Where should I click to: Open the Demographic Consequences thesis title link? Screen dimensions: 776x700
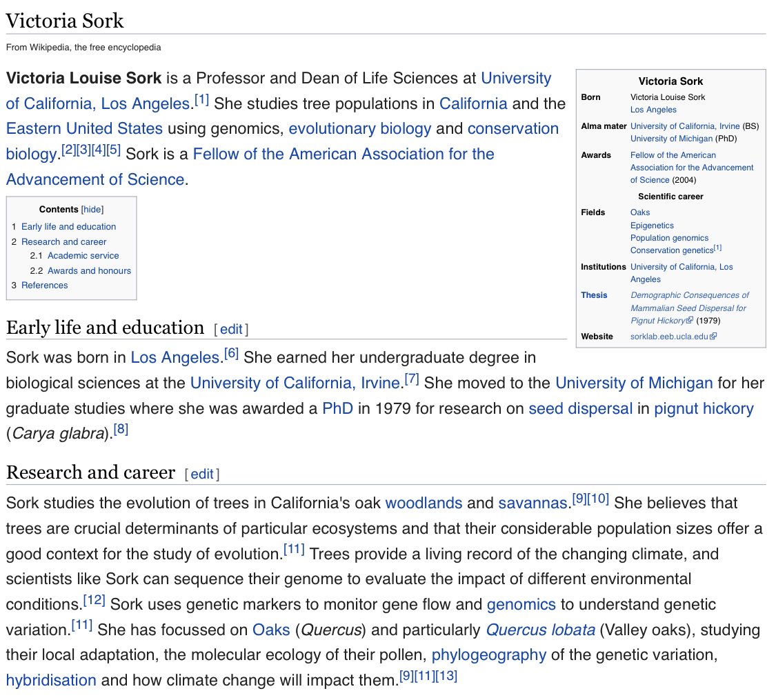[689, 308]
